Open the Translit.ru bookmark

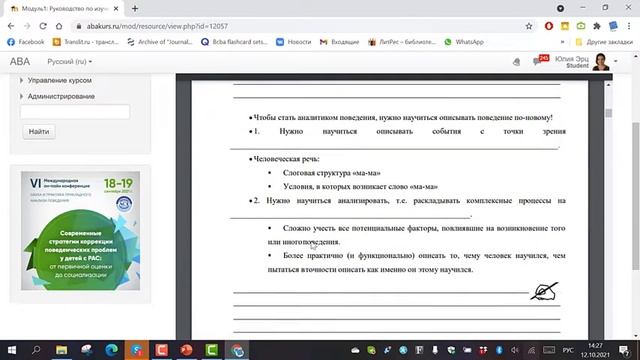click(x=86, y=42)
